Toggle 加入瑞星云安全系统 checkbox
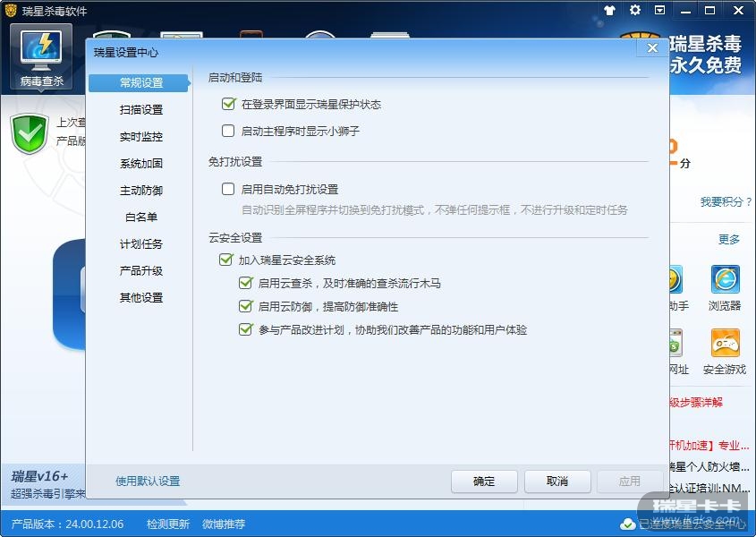Screen dimensions: 756x537 tap(225, 260)
